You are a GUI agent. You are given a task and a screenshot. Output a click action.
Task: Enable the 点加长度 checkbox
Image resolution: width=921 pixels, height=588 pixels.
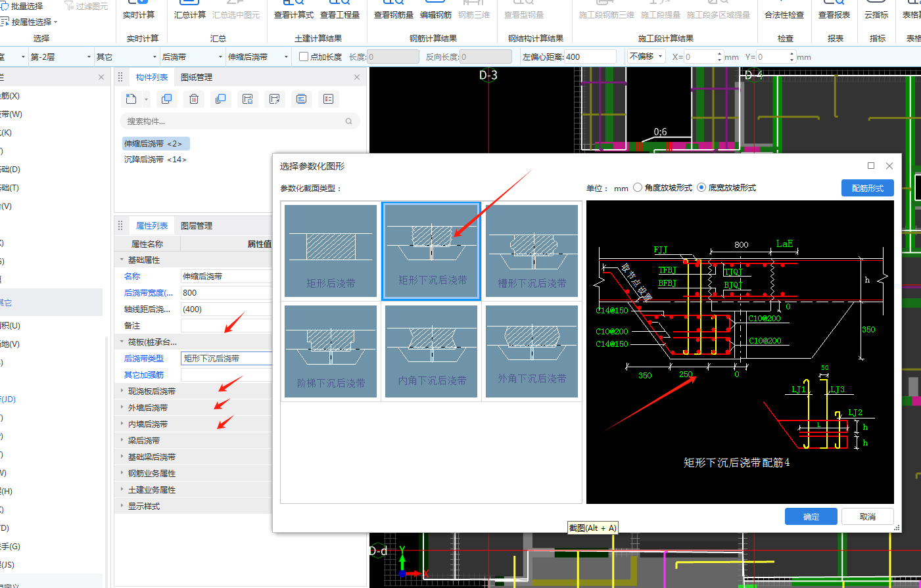point(304,57)
